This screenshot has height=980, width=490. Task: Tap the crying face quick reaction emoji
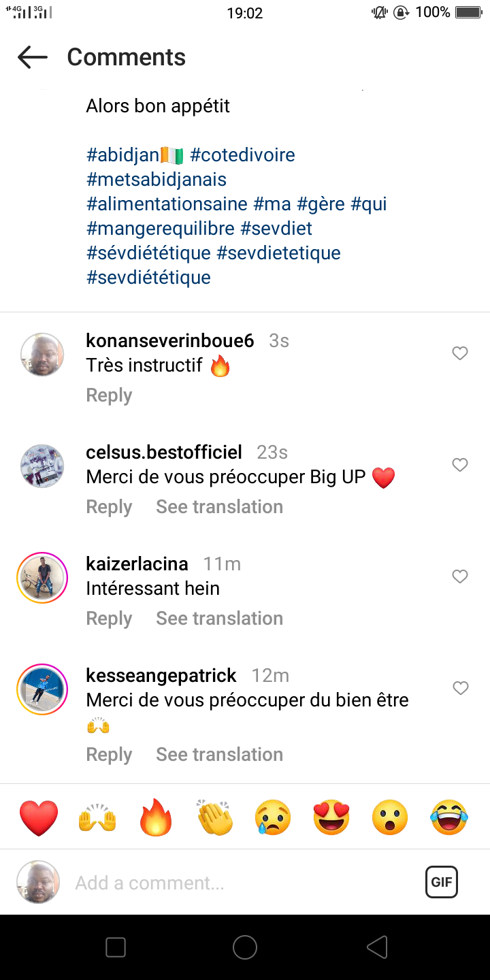coord(273,817)
